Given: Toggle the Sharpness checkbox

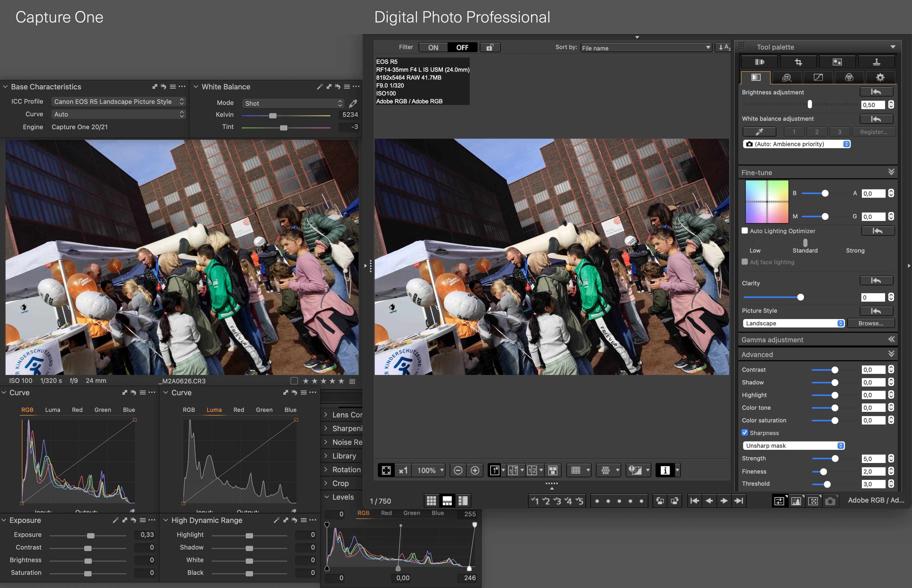Looking at the screenshot, I should pos(745,433).
